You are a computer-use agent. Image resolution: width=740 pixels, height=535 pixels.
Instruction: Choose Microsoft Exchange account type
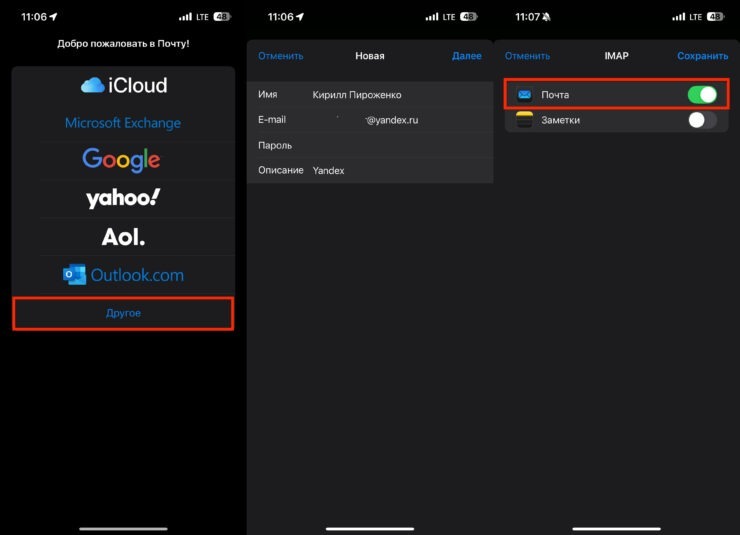pyautogui.click(x=123, y=123)
